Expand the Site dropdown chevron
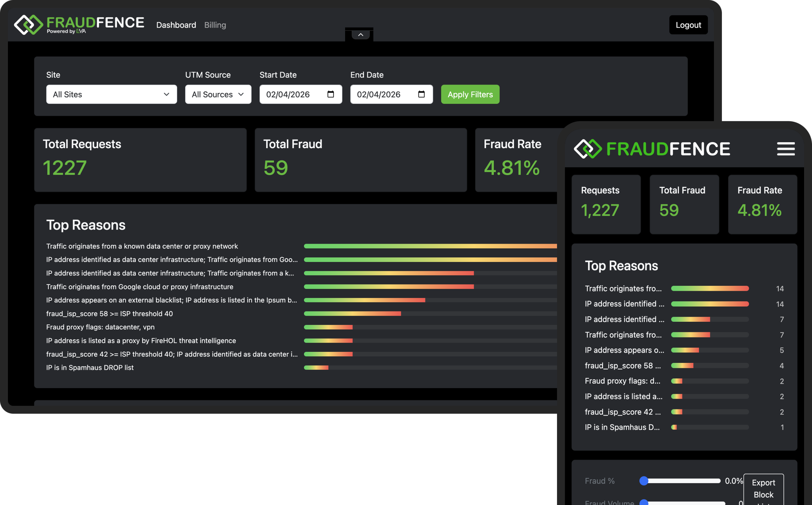 (x=167, y=94)
